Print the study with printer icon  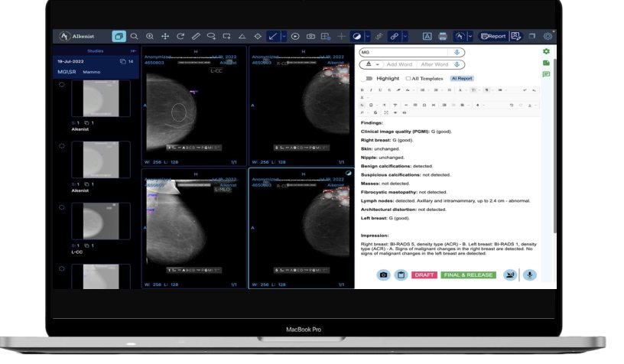[443, 36]
